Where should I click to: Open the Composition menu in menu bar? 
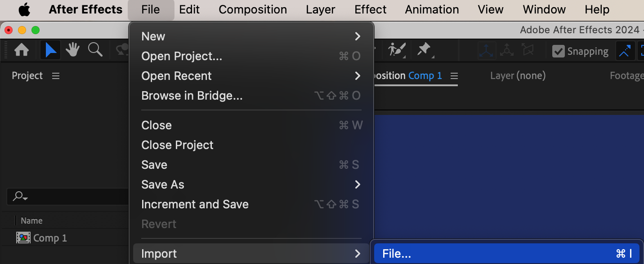pyautogui.click(x=253, y=9)
